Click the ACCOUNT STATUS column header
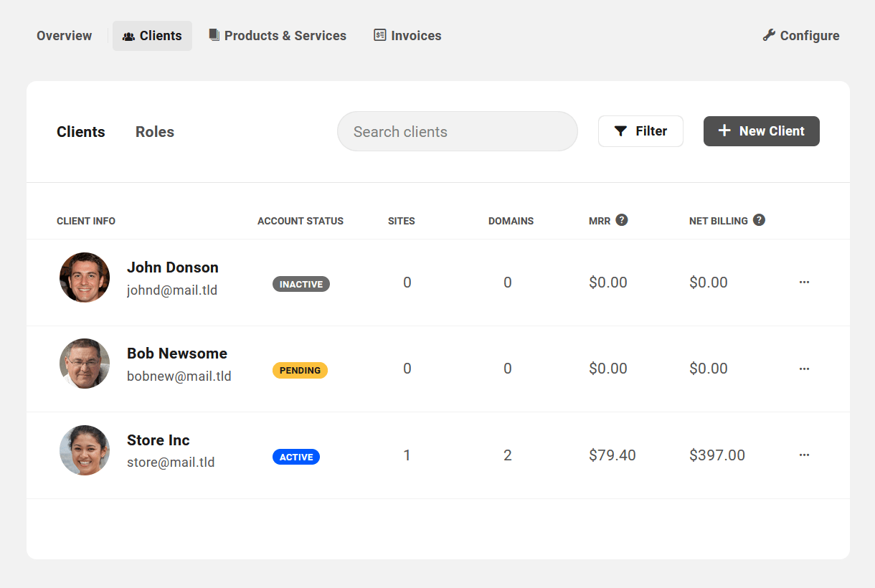This screenshot has width=875, height=588. pos(301,221)
